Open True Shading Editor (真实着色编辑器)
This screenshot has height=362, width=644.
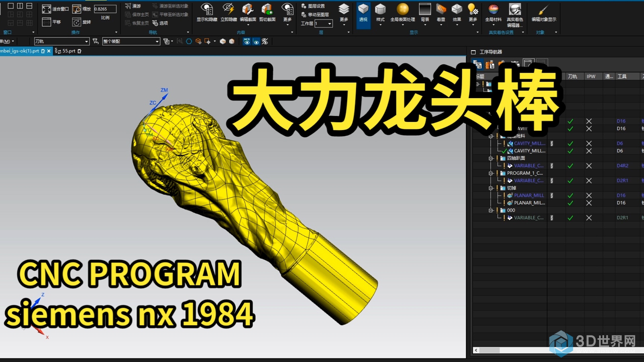[x=515, y=15]
